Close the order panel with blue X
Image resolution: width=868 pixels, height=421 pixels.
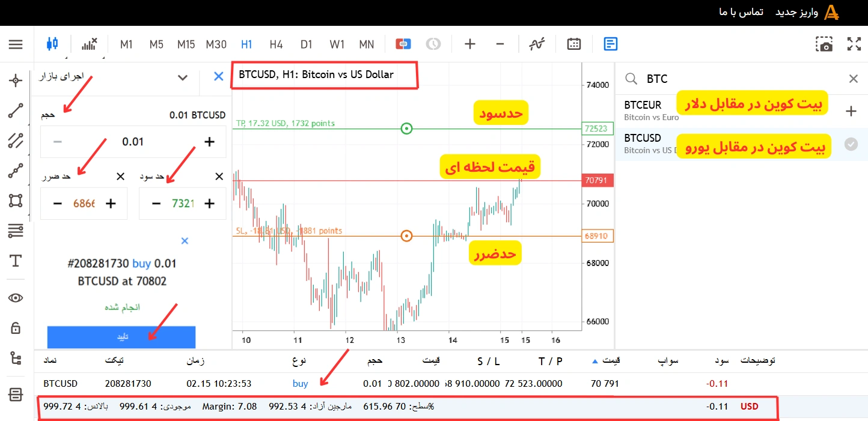coord(219,76)
